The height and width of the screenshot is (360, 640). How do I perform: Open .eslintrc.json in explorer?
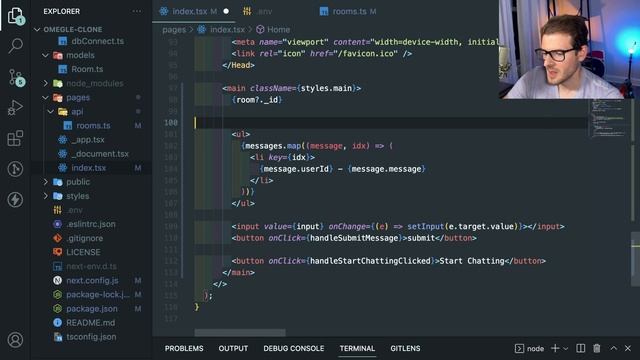(x=91, y=224)
